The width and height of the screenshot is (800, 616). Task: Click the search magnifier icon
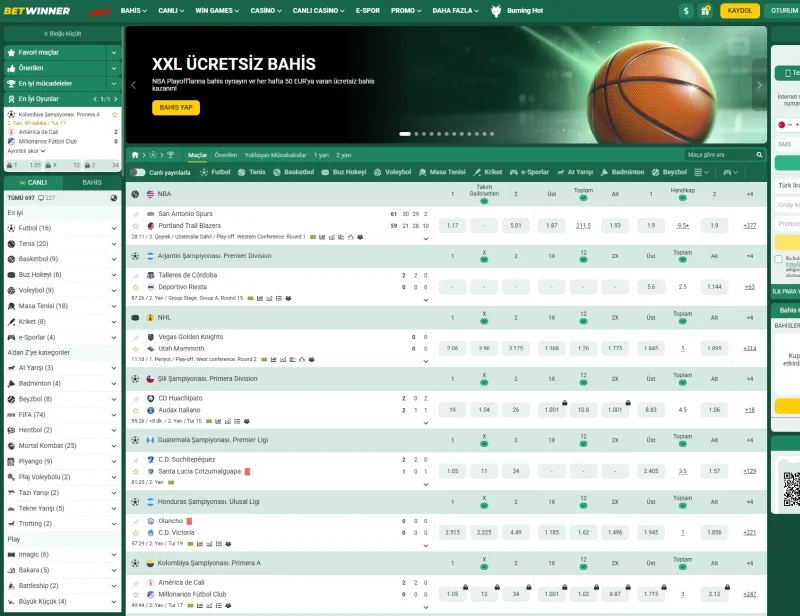pyautogui.click(x=759, y=155)
